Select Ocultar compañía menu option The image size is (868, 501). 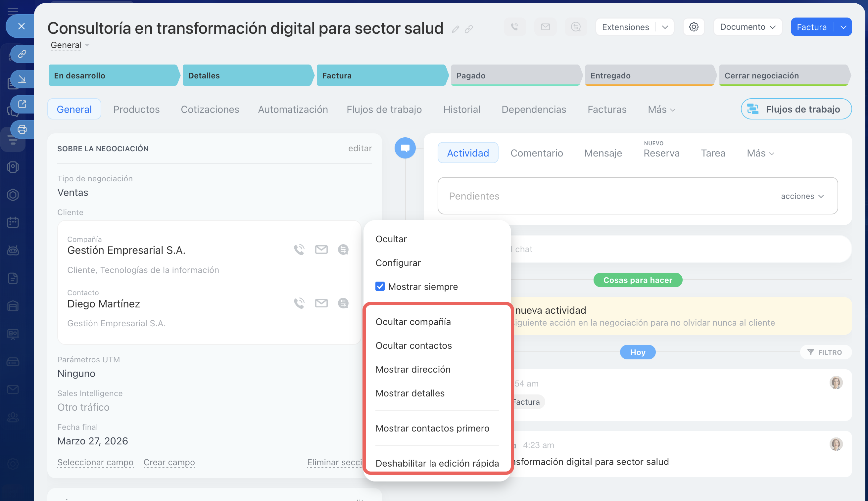(413, 322)
